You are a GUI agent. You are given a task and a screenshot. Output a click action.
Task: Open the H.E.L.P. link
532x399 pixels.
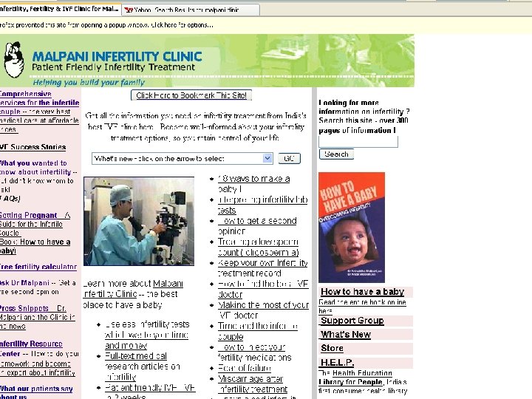click(337, 362)
